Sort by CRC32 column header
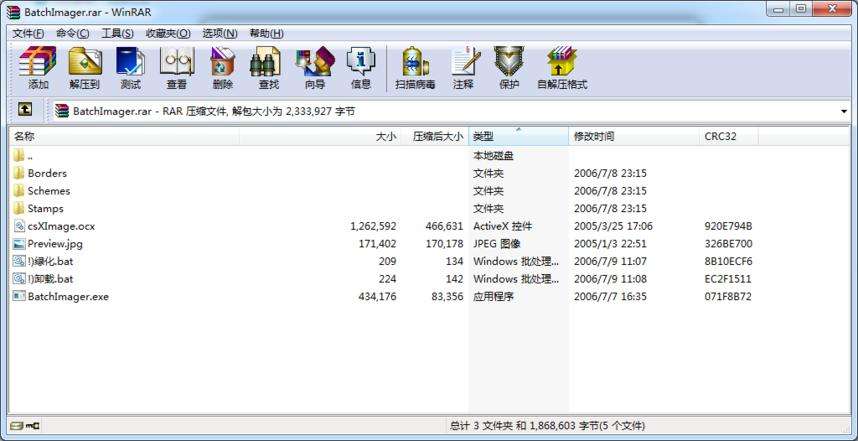Viewport: 858px width, 441px height. pyautogui.click(x=729, y=136)
